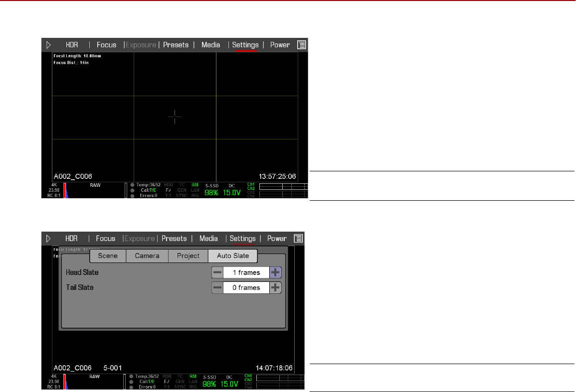Increase Tail Slate frames with the plus button
This screenshot has width=576, height=392.
[275, 287]
